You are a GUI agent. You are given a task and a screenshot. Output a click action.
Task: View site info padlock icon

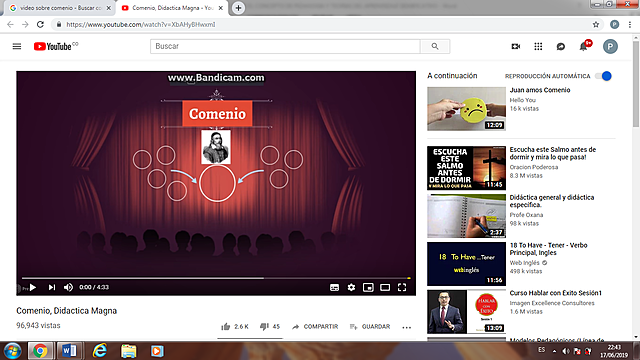pyautogui.click(x=59, y=24)
